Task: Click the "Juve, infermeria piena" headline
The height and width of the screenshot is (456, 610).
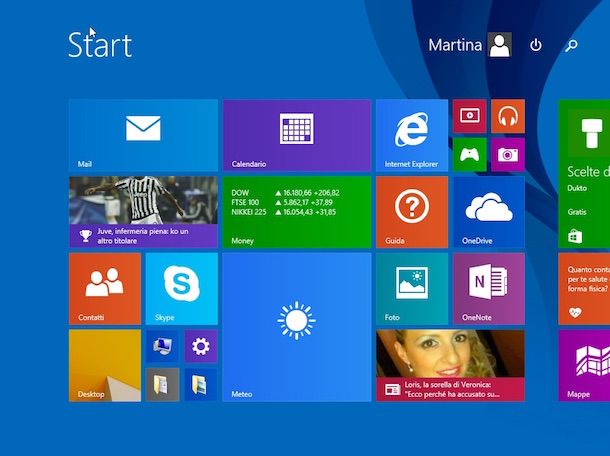Action: click(x=143, y=236)
